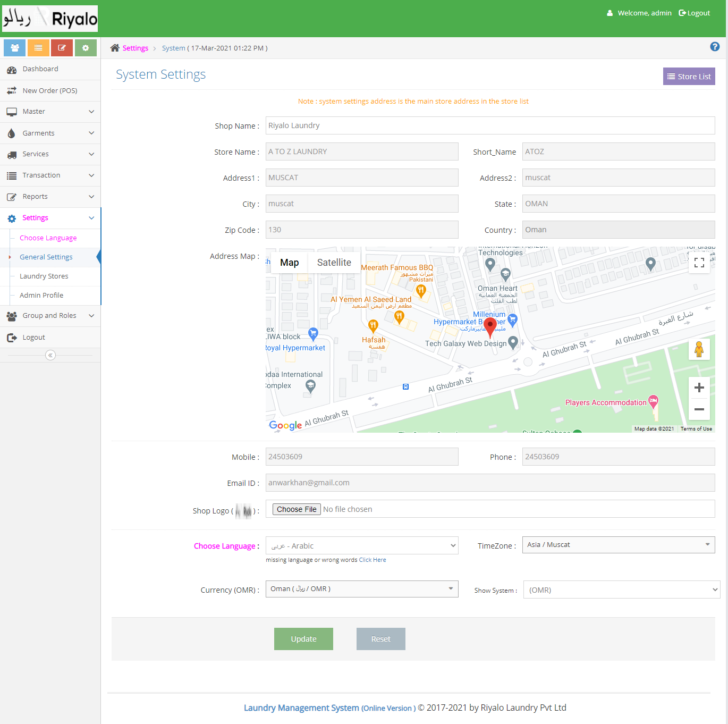This screenshot has height=724, width=728.
Task: Click the orange list shortcut icon
Action: click(38, 48)
